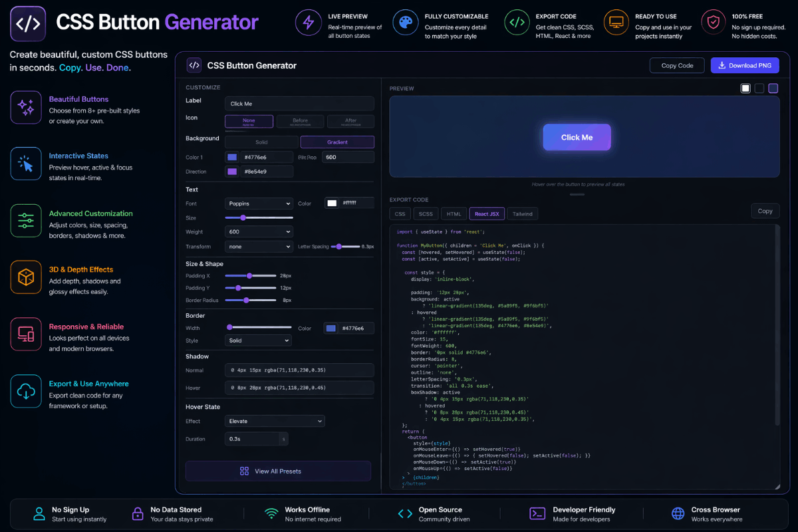Click the Color 1 hex value field
Screen dimensions: 798x532
tap(267, 157)
